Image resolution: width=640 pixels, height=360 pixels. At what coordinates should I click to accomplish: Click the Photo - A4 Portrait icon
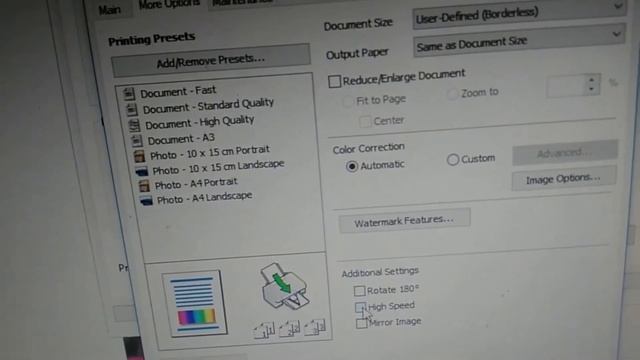pyautogui.click(x=144, y=186)
